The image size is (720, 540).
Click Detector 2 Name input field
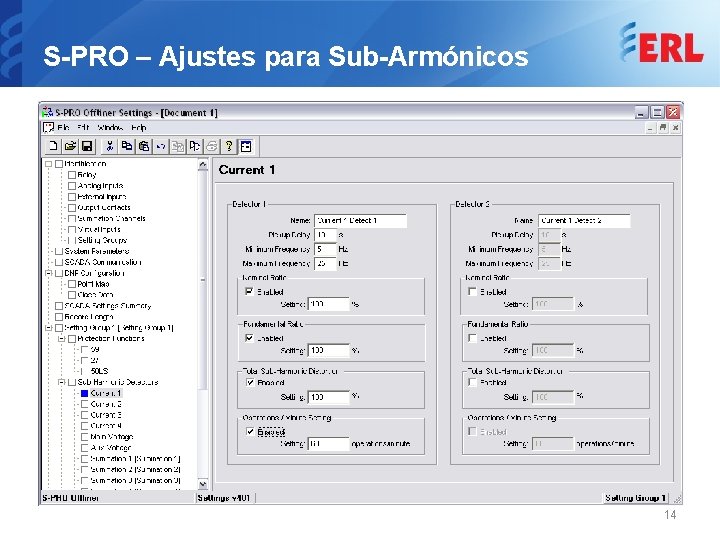[584, 220]
